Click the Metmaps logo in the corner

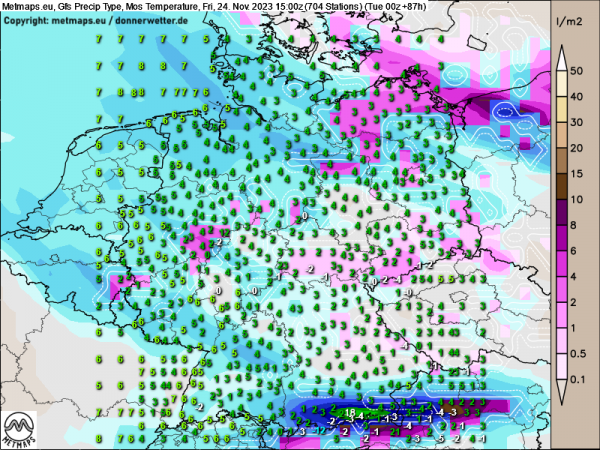click(22, 427)
